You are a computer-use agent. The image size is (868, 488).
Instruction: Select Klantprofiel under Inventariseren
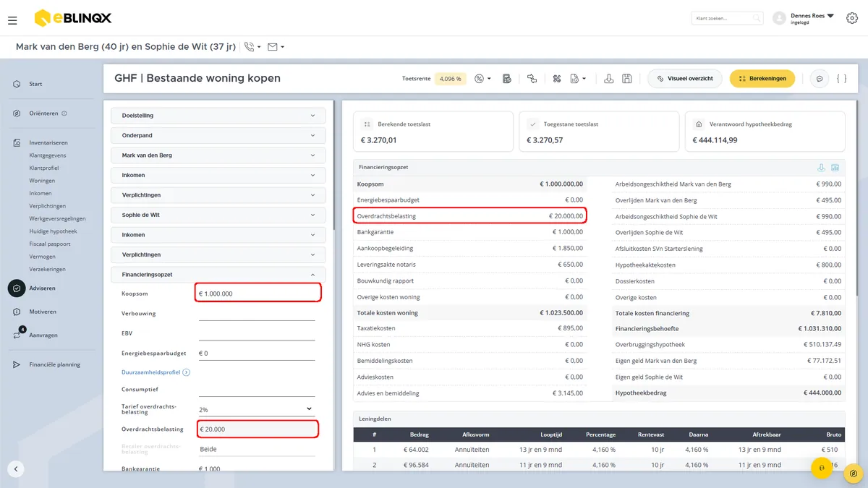[44, 168]
